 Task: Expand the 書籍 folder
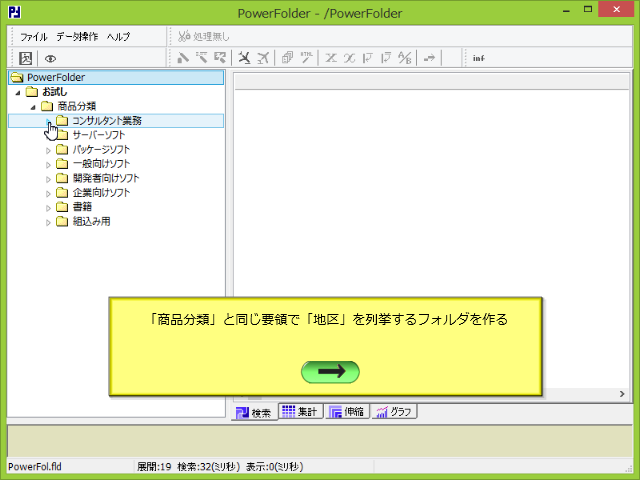tap(48, 208)
